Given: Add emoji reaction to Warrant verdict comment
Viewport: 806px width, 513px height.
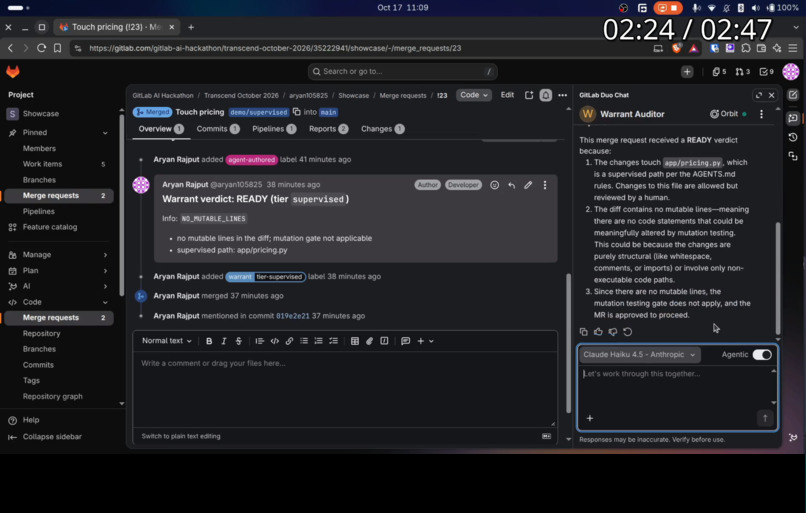Looking at the screenshot, I should (494, 185).
